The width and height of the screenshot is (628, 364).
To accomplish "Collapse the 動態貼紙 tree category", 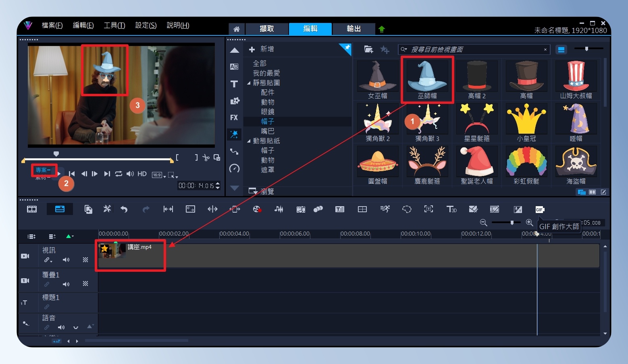I will (x=249, y=141).
